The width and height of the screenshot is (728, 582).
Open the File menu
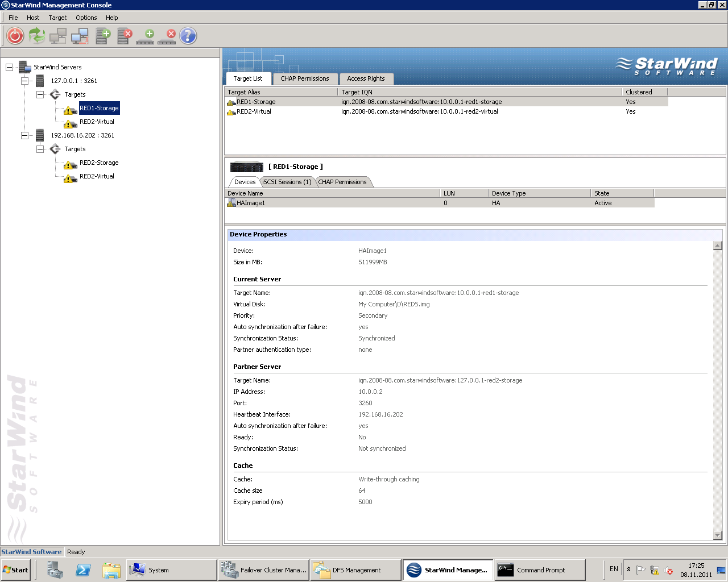coord(13,18)
